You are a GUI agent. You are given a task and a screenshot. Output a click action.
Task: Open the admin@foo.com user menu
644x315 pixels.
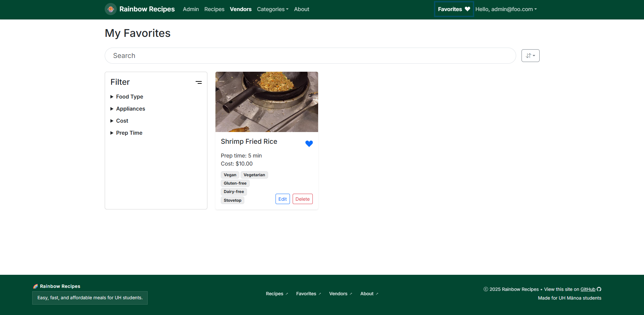506,9
